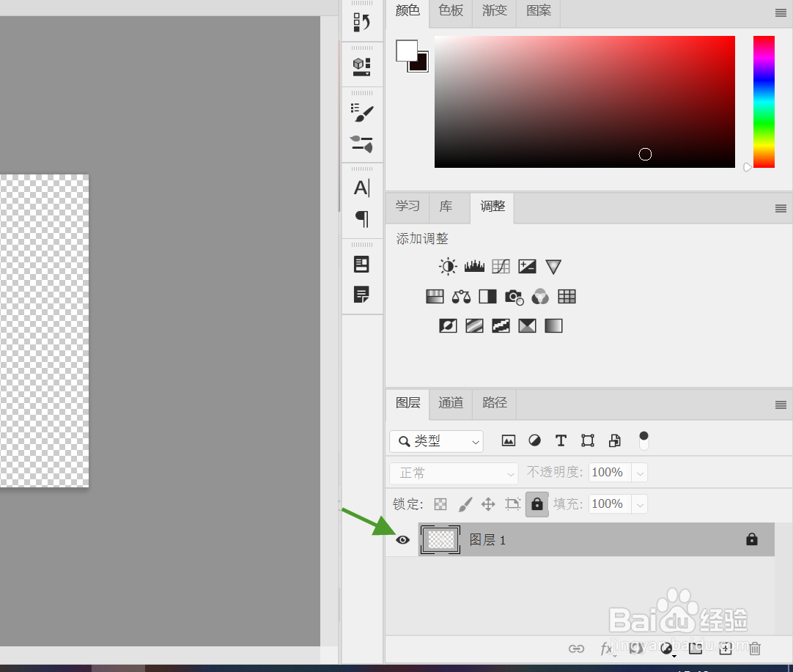Select the 图层 1 layer thumbnail
The width and height of the screenshot is (793, 672).
440,540
